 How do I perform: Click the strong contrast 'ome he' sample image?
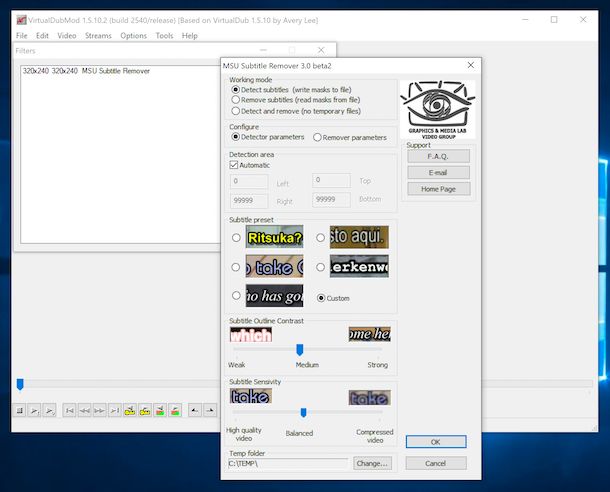(370, 334)
